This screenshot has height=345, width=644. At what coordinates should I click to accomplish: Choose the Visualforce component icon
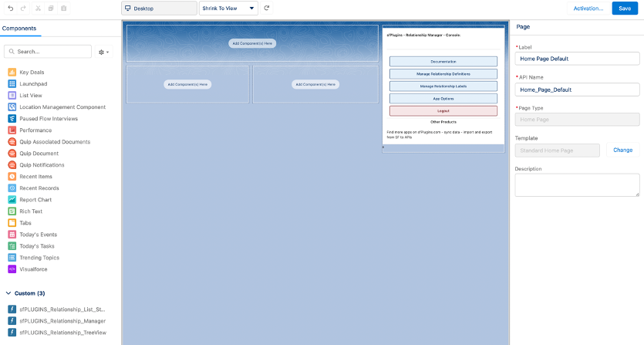12,269
